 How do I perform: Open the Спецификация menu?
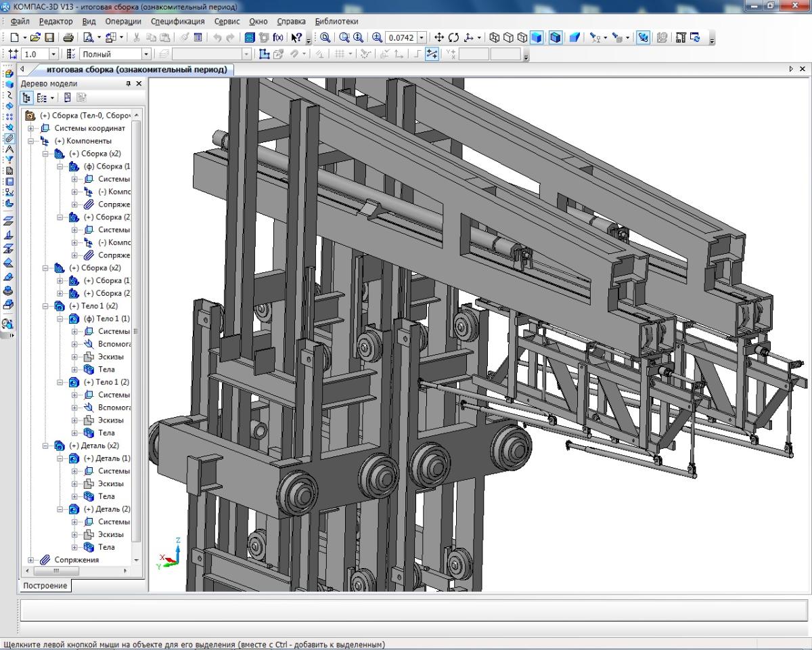click(x=177, y=22)
